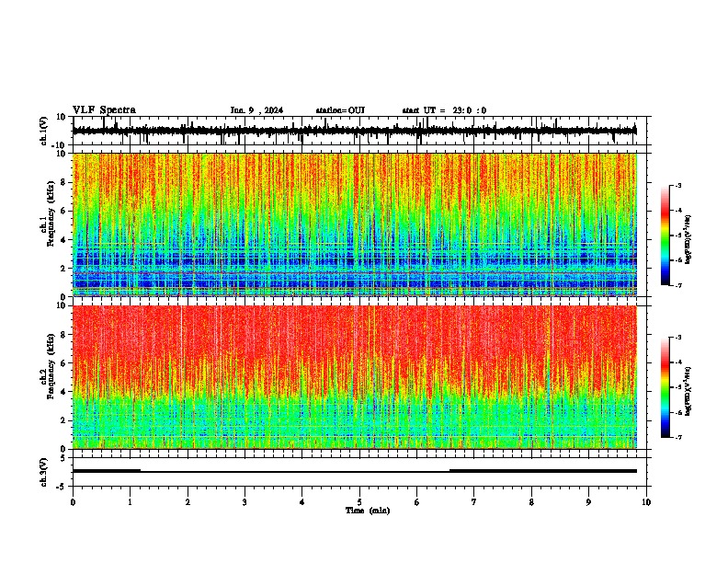Click the 4 kHz tick on ch.2 frequency axis
The height and width of the screenshot is (563, 728).
tap(64, 392)
